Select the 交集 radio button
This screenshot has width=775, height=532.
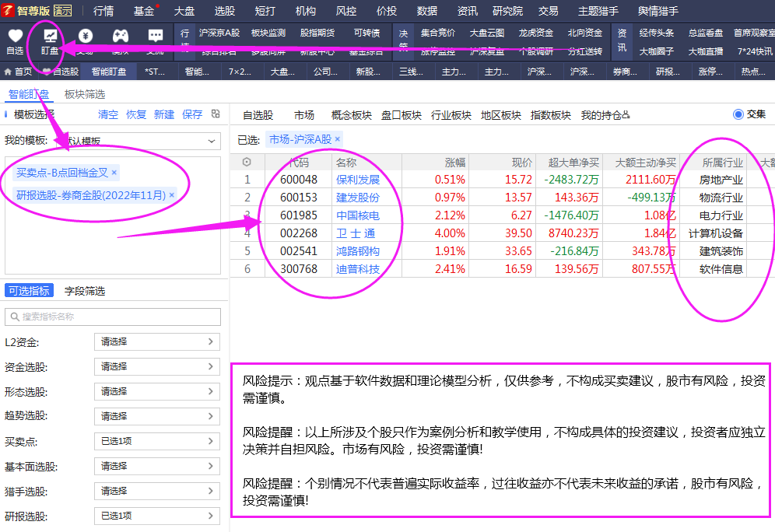pyautogui.click(x=738, y=114)
